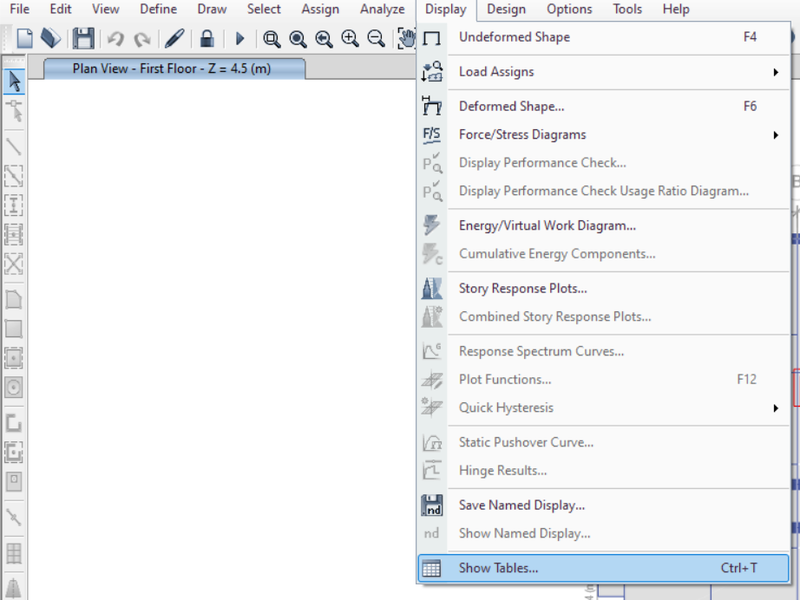This screenshot has width=800, height=600.
Task: Save the model with the floppy icon
Action: tap(83, 38)
